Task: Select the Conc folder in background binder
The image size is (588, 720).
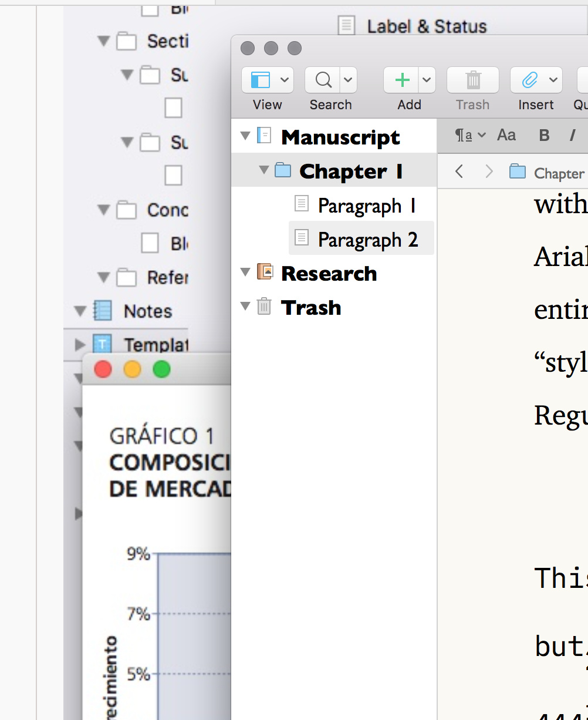Action: [x=168, y=210]
